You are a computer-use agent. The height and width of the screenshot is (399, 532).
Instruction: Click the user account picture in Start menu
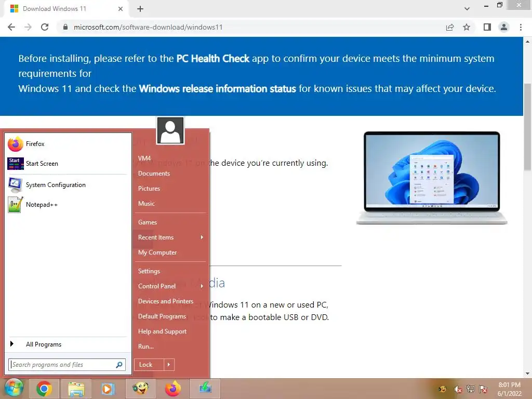(x=170, y=130)
